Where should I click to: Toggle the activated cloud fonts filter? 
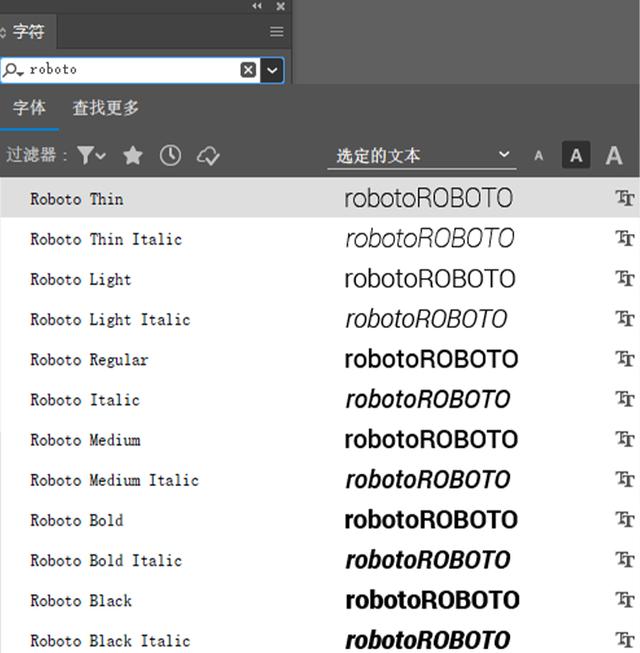[208, 156]
